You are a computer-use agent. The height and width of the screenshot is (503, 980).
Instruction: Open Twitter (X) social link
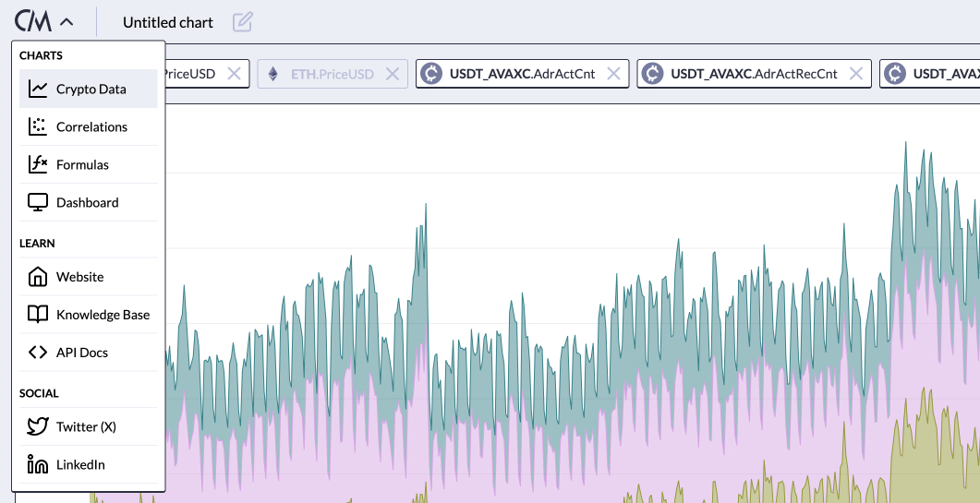click(88, 426)
